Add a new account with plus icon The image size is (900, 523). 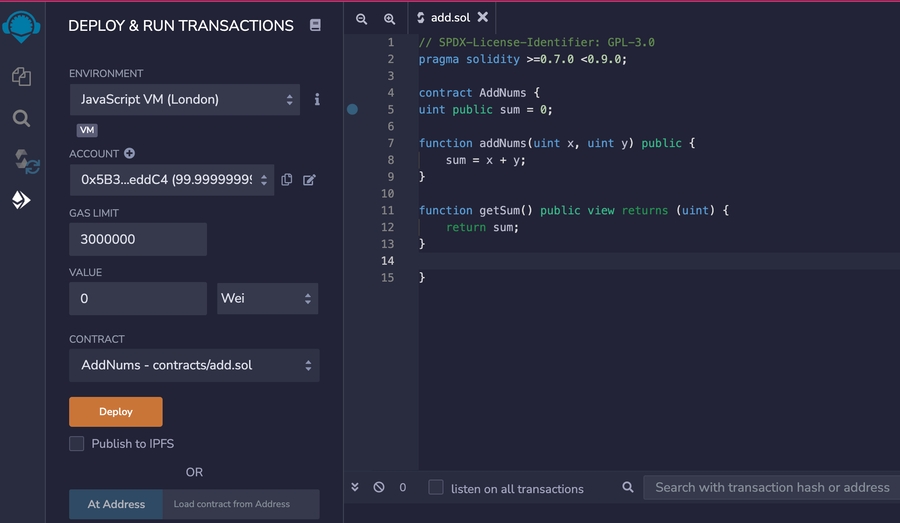point(129,154)
